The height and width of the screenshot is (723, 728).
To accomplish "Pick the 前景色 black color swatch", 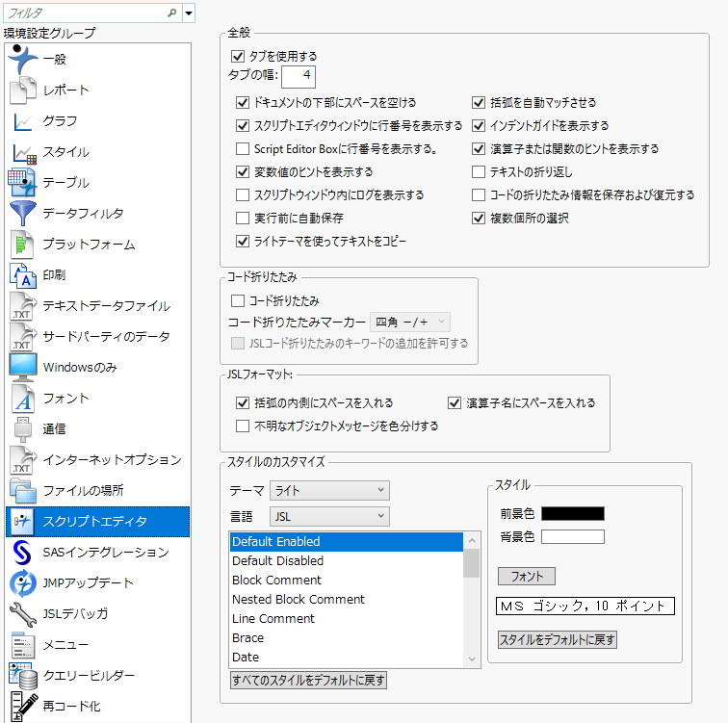I will [573, 514].
